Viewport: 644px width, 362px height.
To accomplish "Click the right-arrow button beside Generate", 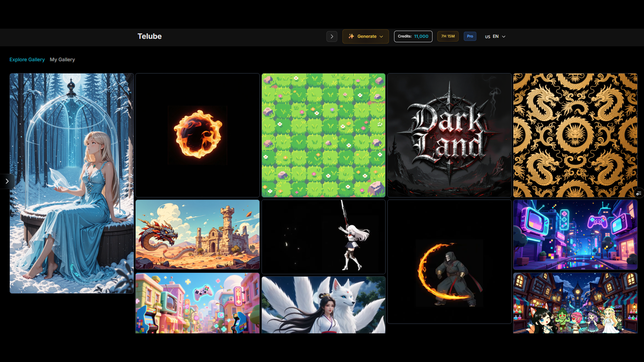I will pos(332,37).
